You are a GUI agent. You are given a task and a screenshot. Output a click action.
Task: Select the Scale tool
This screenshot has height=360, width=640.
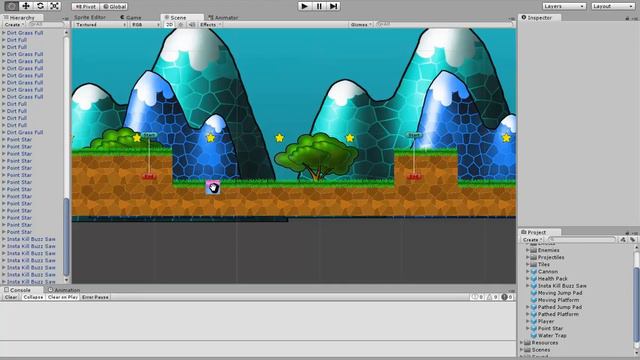tap(55, 6)
